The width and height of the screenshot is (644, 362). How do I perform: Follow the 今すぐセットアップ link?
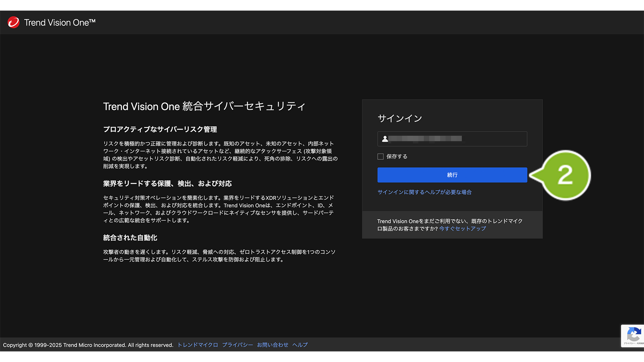click(462, 229)
